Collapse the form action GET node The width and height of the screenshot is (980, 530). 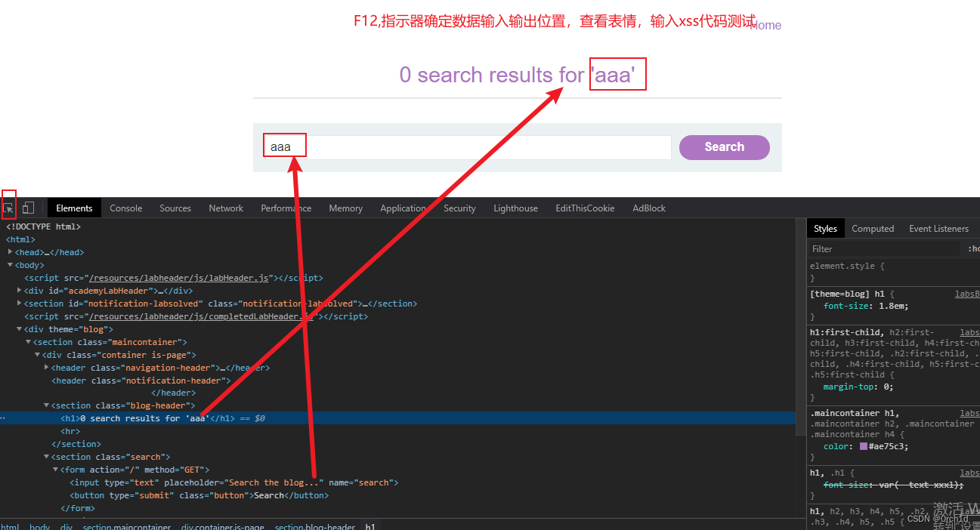56,470
